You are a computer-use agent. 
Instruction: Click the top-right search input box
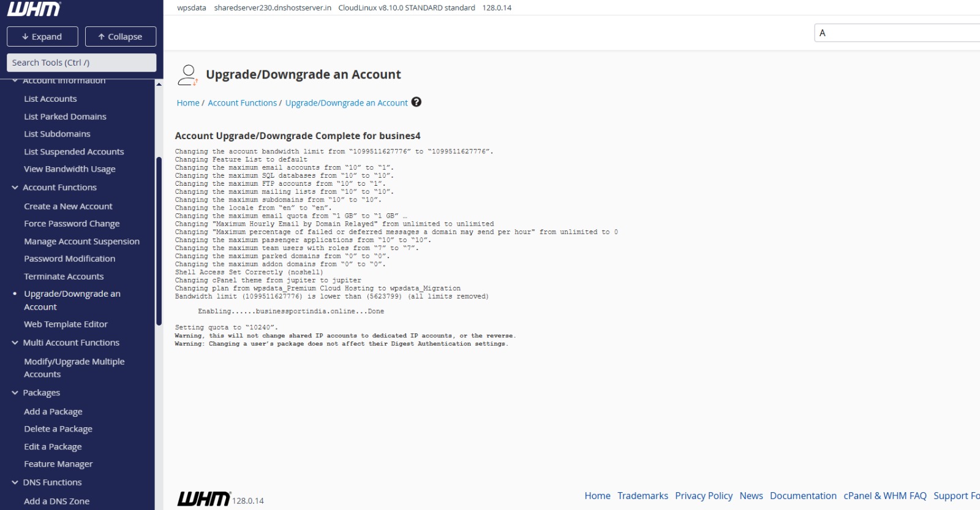pos(897,33)
